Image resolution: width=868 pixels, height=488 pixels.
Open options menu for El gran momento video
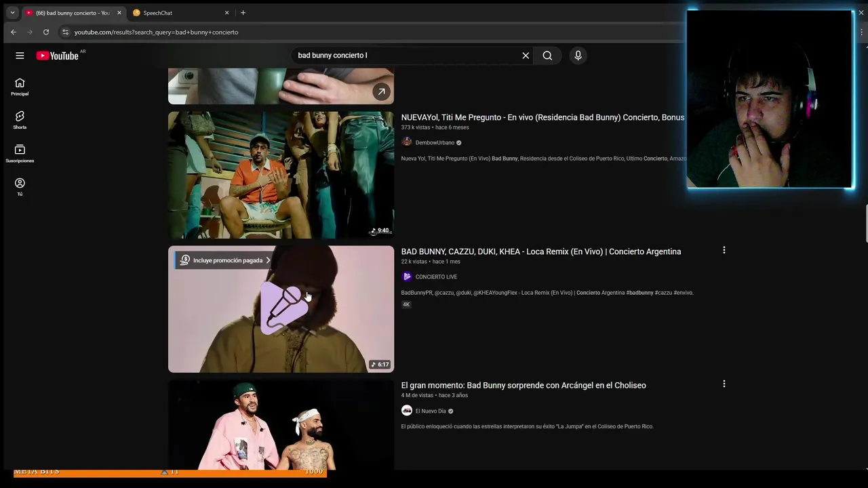pyautogui.click(x=724, y=384)
